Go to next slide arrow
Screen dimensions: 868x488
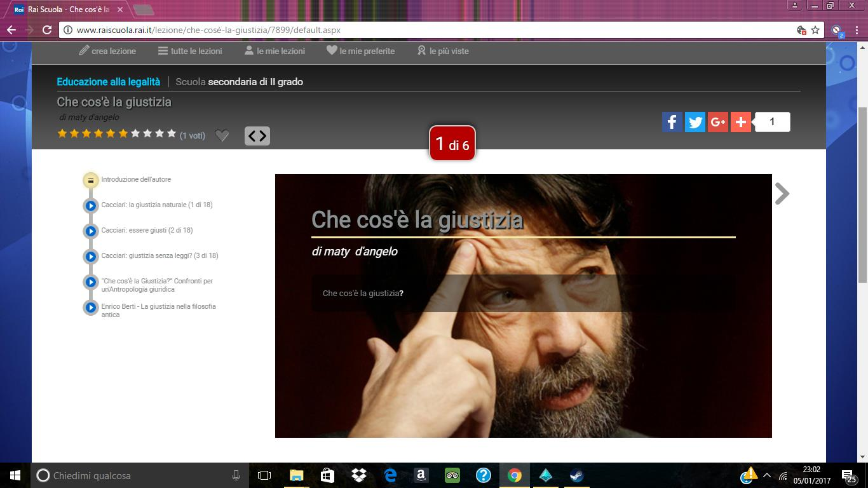(782, 194)
